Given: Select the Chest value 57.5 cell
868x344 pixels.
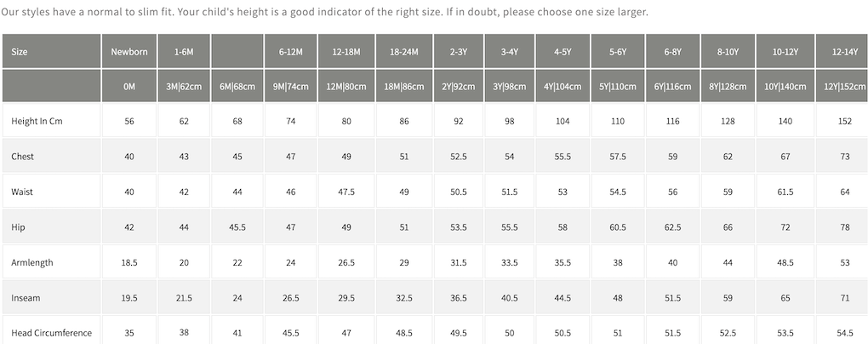Looking at the screenshot, I should click(618, 157).
